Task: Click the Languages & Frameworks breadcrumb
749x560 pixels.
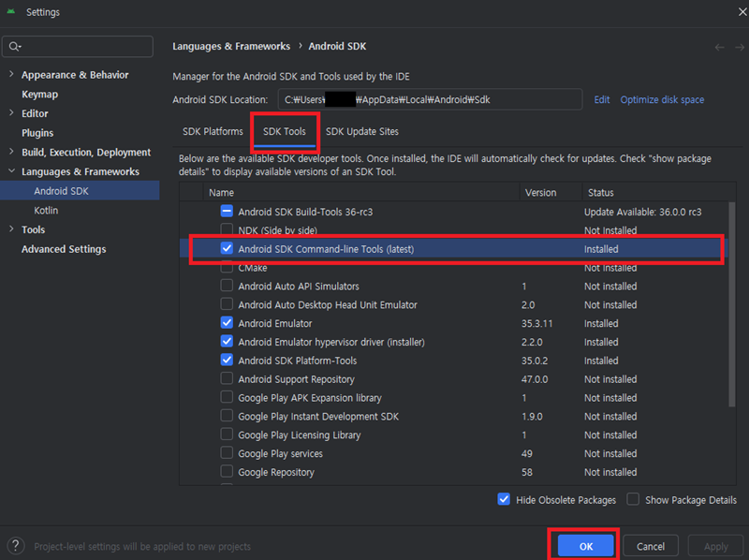Action: click(x=231, y=46)
